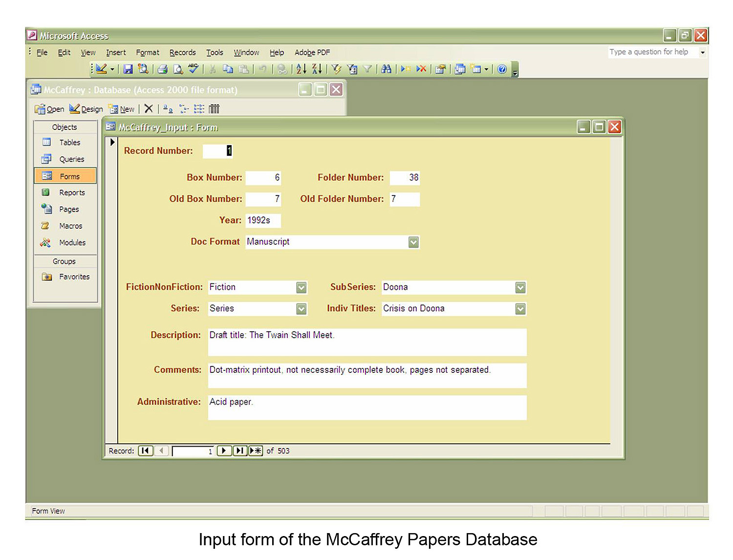Click Filter By Form icon
The width and height of the screenshot is (733, 560).
(x=352, y=69)
